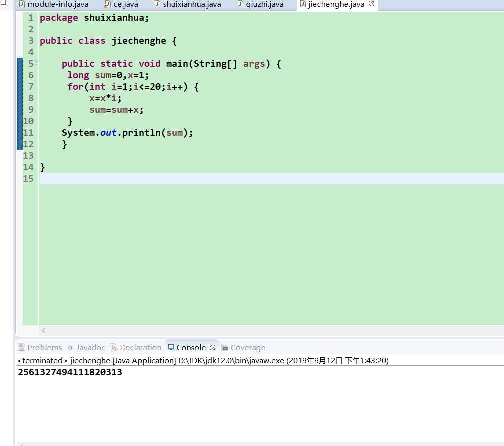Open the Javadoc view tab
The height and width of the screenshot is (446, 504).
tap(86, 347)
